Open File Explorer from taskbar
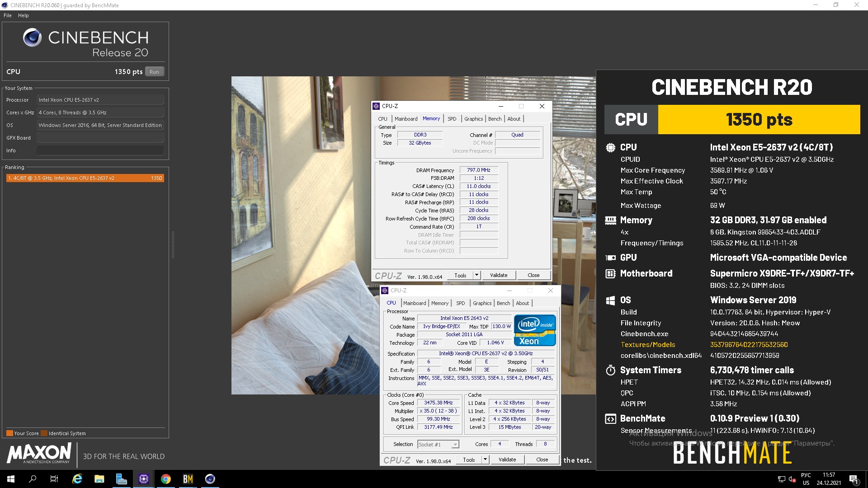868x488 pixels. coord(99,479)
